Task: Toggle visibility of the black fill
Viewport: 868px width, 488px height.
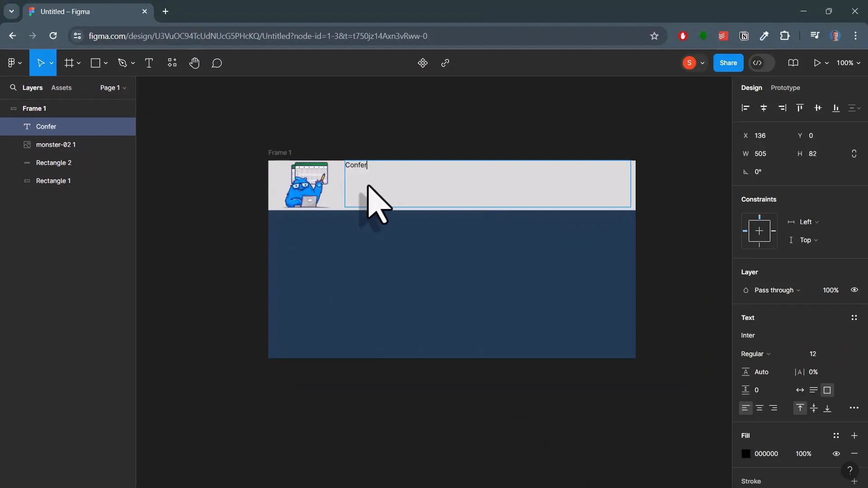Action: pos(836,454)
